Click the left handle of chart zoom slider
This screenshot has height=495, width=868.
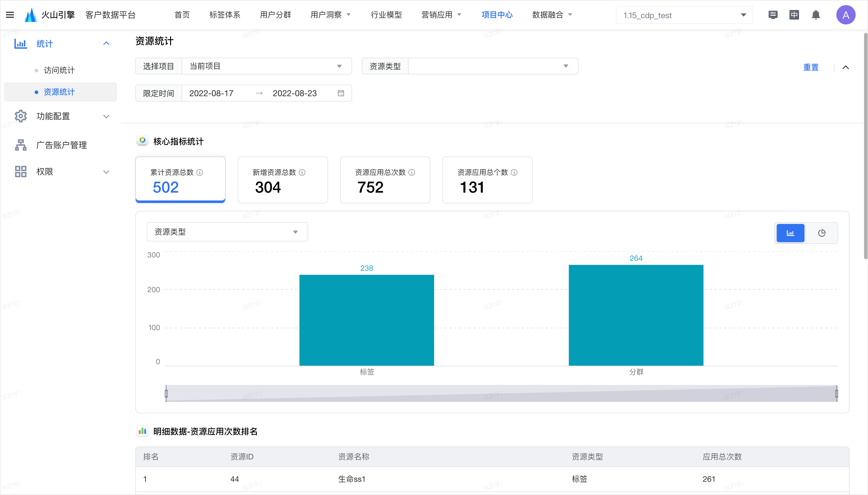(x=166, y=393)
